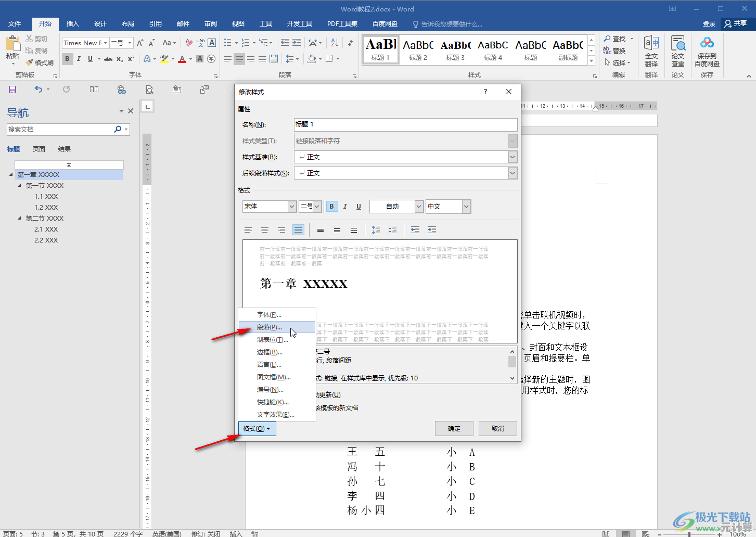Collapse the 第一节 XXXX navigation item
This screenshot has height=537, width=756.
coord(20,185)
